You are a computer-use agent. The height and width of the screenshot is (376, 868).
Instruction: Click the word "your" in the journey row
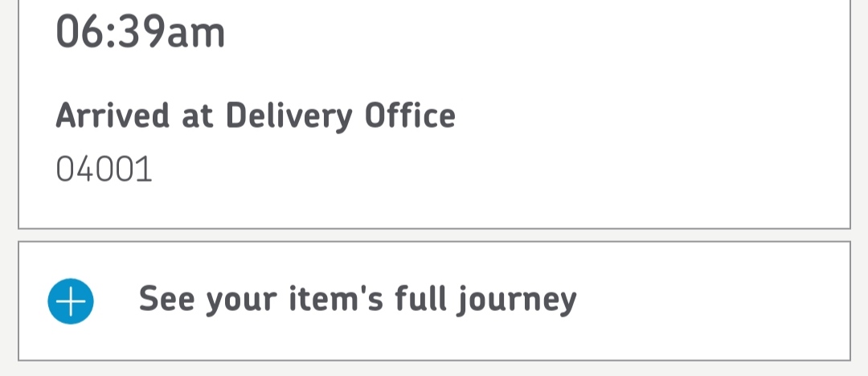241,301
